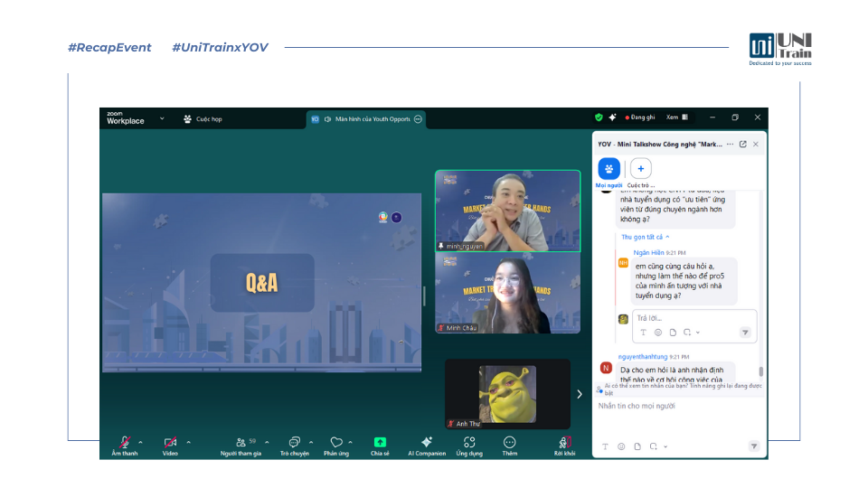The width and height of the screenshot is (868, 488).
Task: Open Thêm more options icon
Action: [x=509, y=442]
